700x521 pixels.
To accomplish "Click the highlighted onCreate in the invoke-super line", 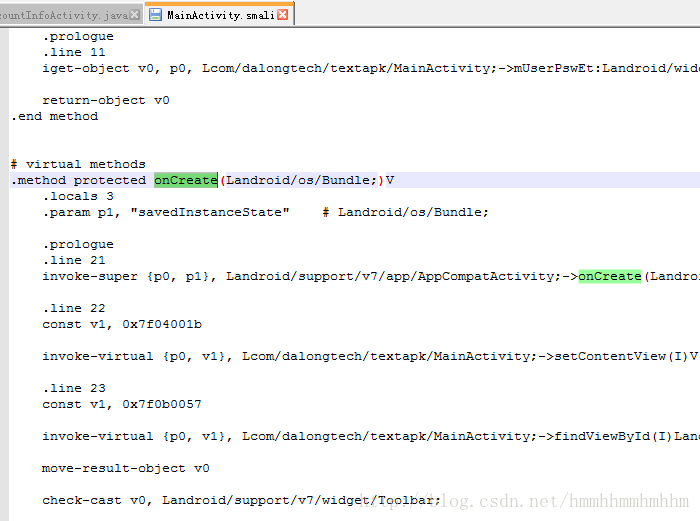I will click(x=610, y=276).
